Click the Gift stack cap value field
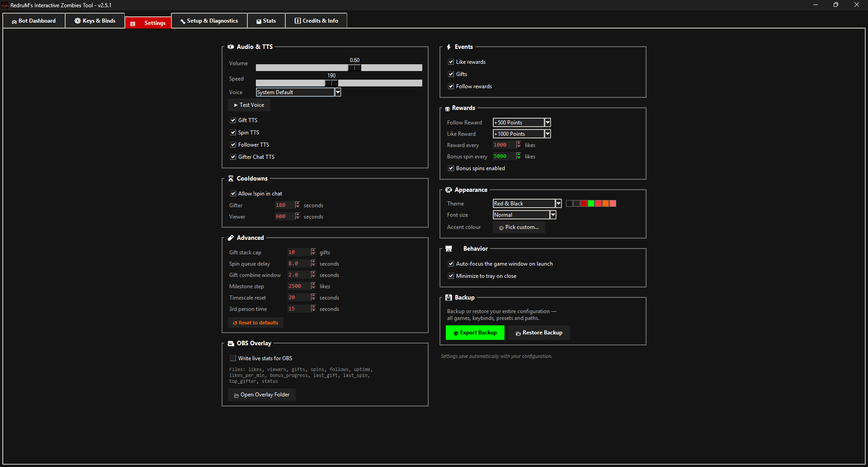This screenshot has height=467, width=868. point(299,253)
